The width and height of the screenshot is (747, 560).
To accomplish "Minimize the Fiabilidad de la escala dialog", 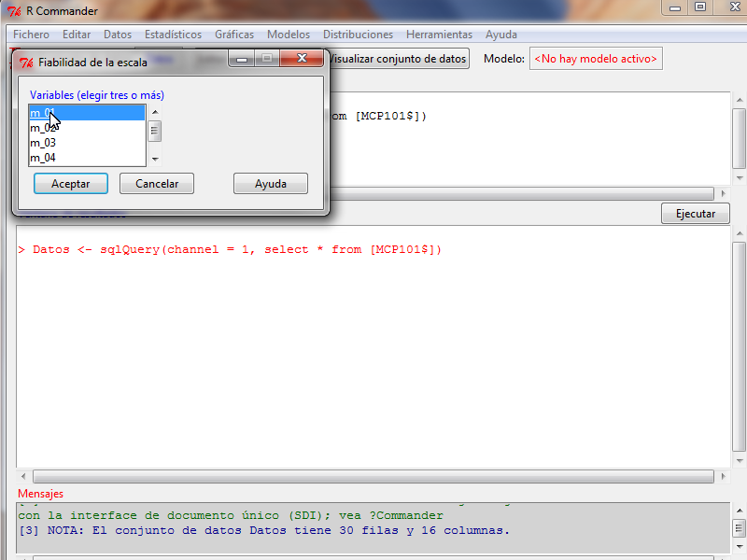I will pos(242,59).
